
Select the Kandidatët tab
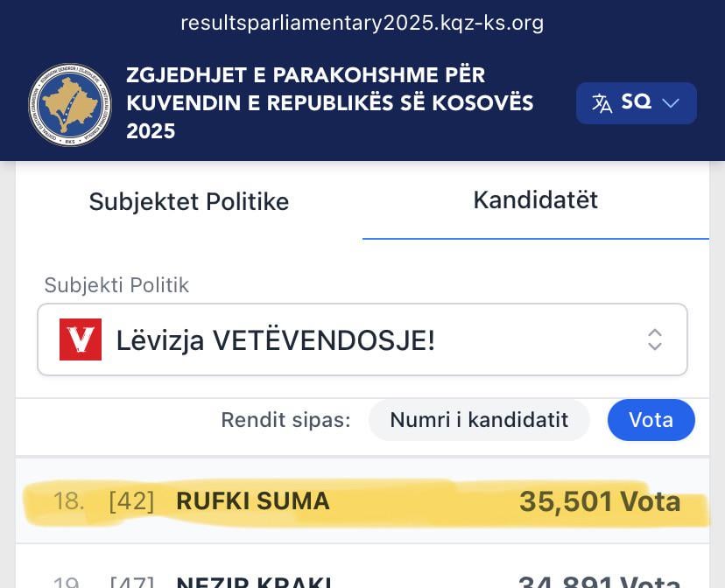pos(535,200)
